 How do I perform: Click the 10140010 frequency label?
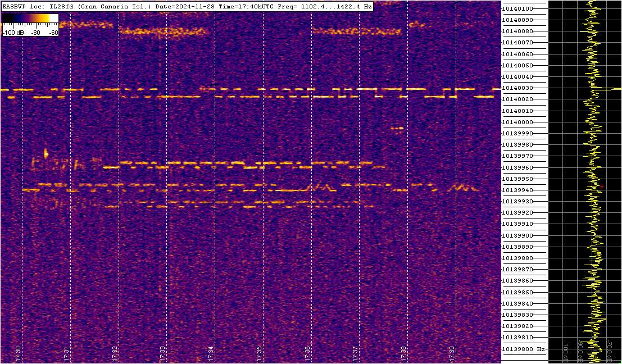click(517, 111)
